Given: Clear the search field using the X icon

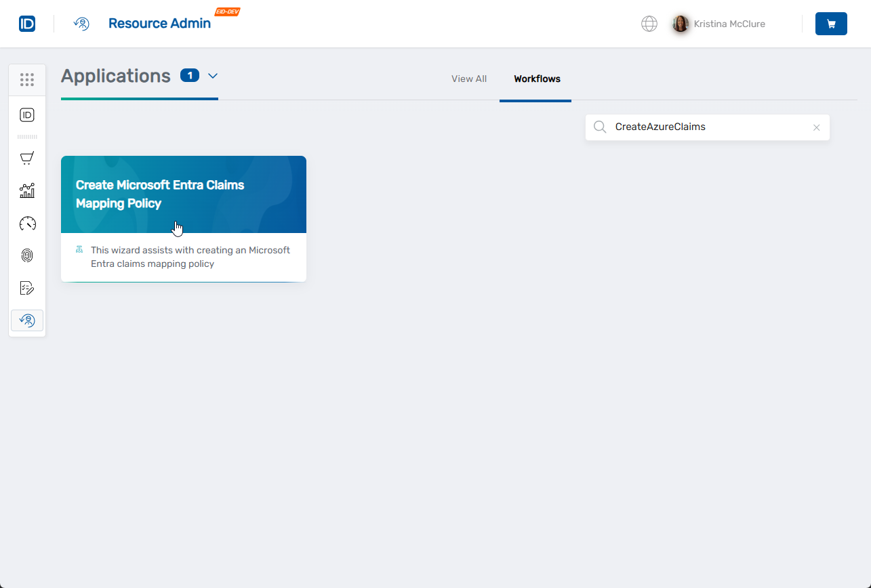Looking at the screenshot, I should point(816,127).
